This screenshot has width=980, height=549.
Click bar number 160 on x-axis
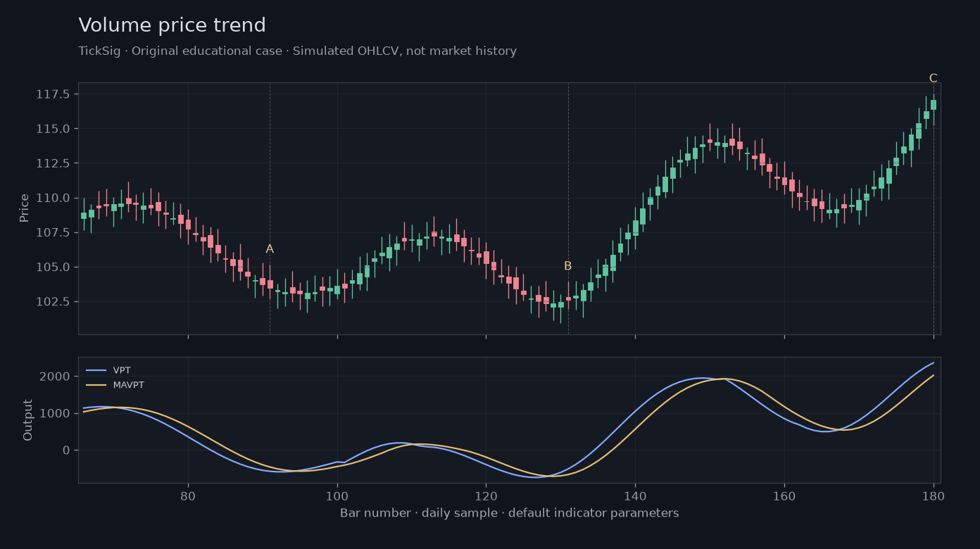(x=784, y=495)
